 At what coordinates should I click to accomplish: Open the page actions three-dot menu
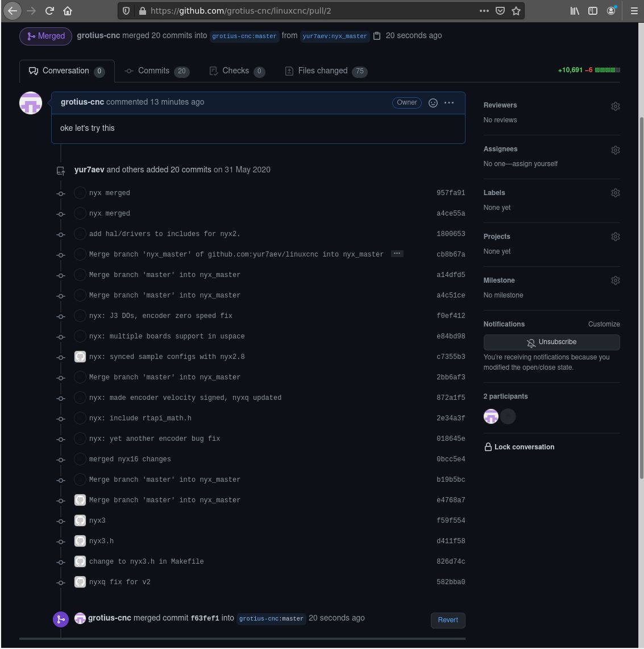click(x=484, y=11)
